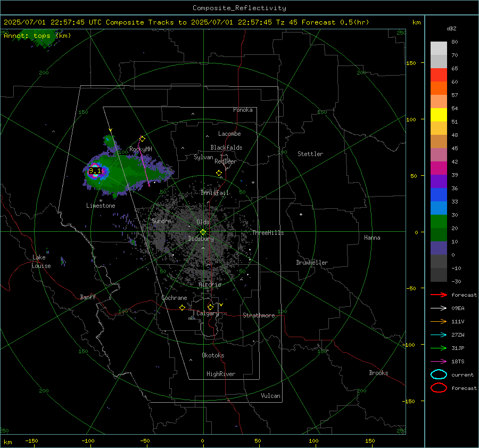Click the magenta storm track line near RockyMH
This screenshot has width=479, height=448.
(145, 161)
